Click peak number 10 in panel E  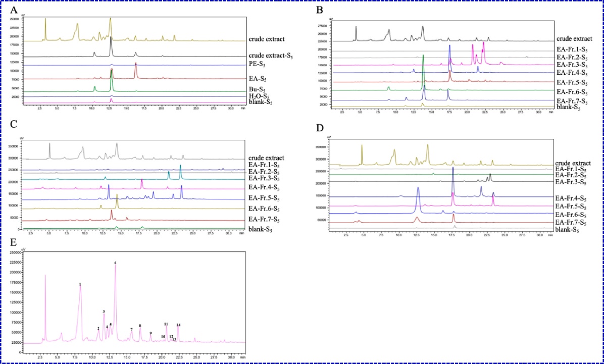[x=163, y=336]
